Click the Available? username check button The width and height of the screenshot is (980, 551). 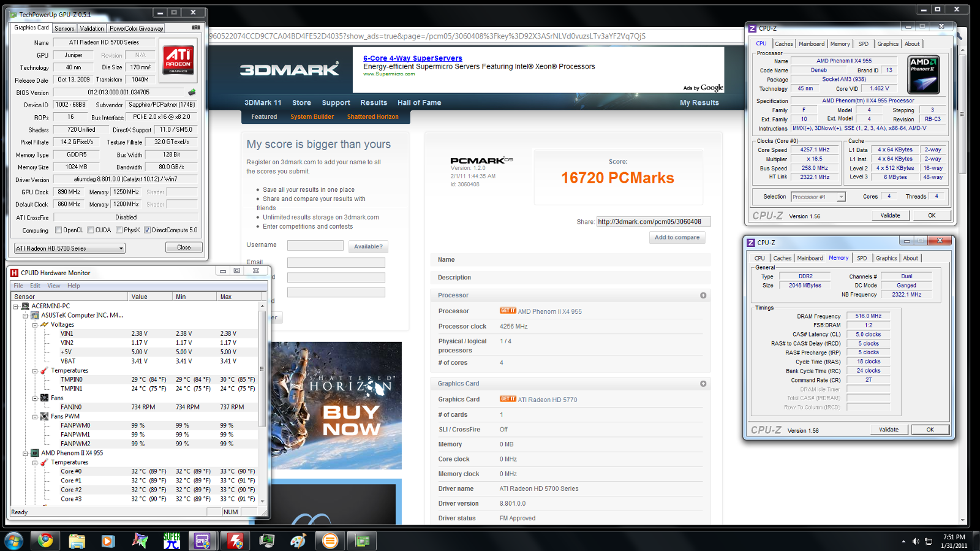click(368, 246)
